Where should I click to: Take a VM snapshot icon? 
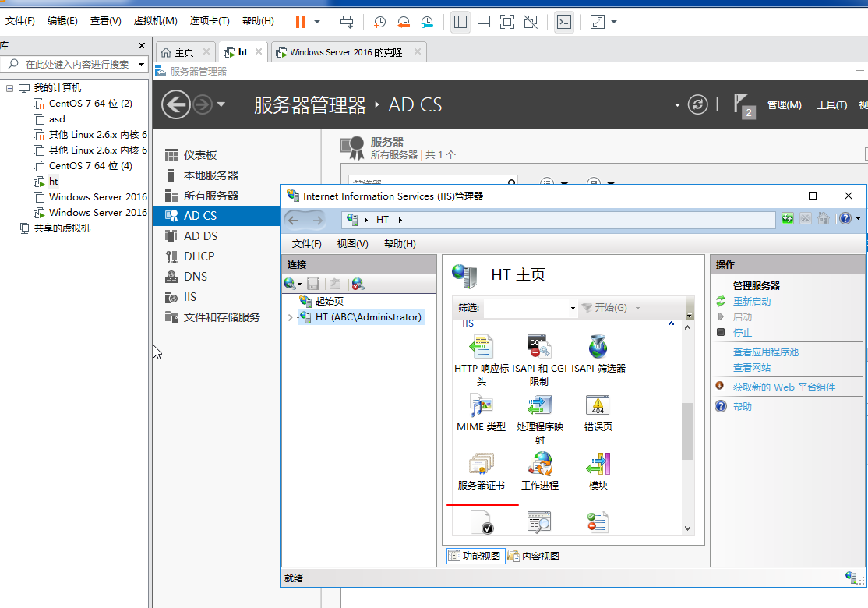coord(379,22)
